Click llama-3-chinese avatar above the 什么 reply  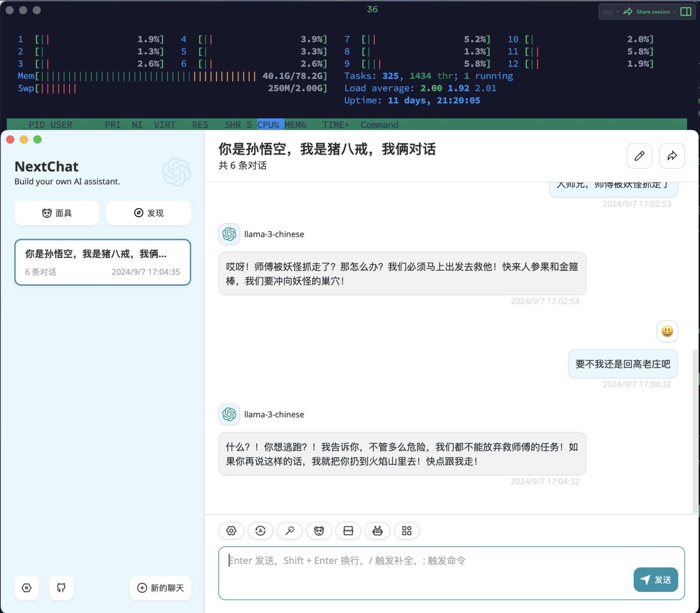[x=229, y=414]
